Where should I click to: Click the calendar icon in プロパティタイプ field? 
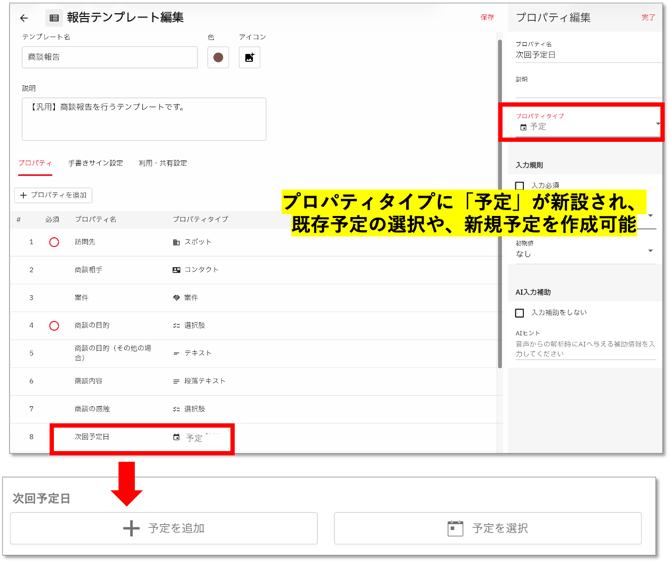(x=523, y=127)
